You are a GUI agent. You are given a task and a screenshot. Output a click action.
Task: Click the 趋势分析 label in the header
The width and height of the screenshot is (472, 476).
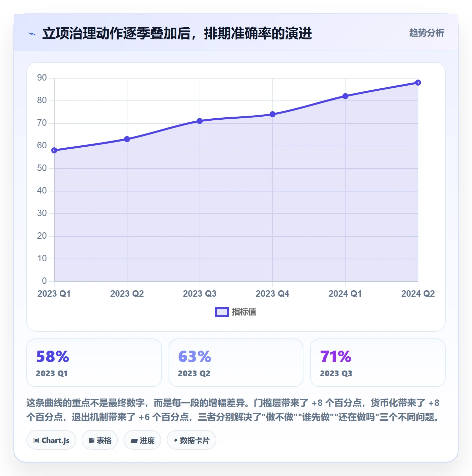point(426,33)
